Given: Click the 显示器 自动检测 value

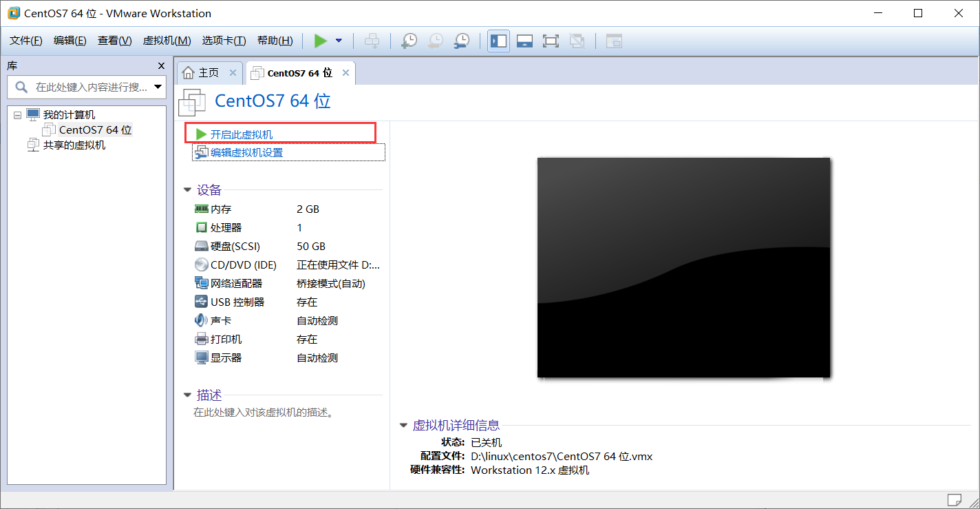Looking at the screenshot, I should (x=317, y=357).
